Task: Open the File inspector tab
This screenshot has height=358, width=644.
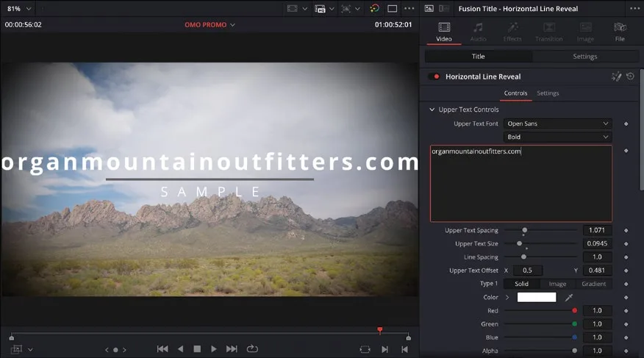Action: 620,32
